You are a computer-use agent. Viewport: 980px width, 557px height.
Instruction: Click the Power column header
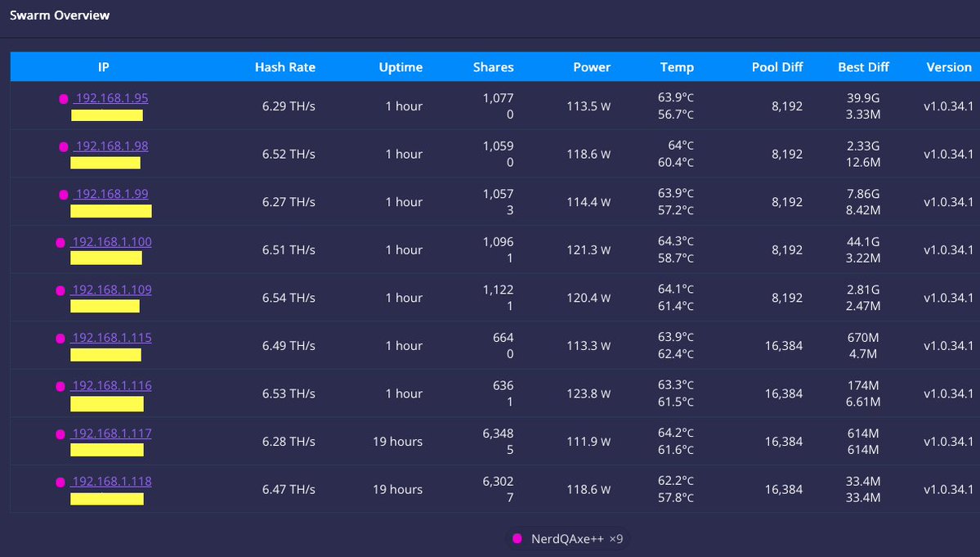592,67
